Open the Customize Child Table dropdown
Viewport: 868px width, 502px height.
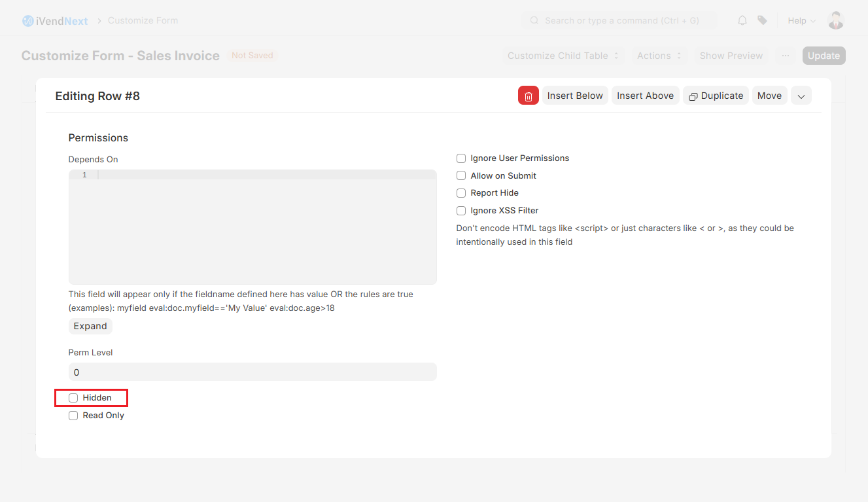click(x=563, y=56)
